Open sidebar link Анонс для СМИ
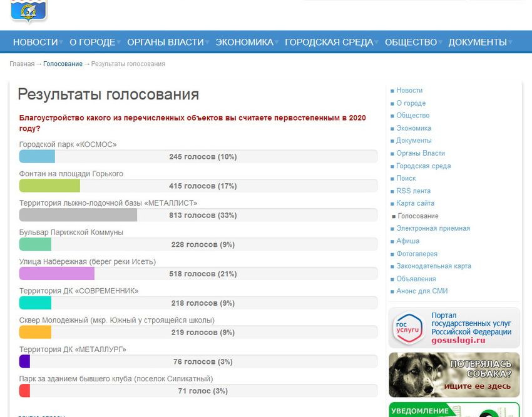 tap(422, 291)
